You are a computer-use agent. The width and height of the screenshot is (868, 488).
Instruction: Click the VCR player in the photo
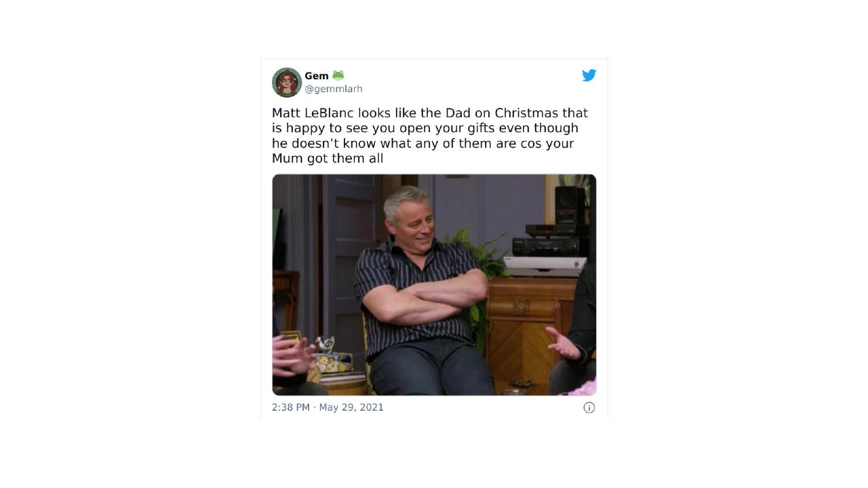tap(546, 246)
